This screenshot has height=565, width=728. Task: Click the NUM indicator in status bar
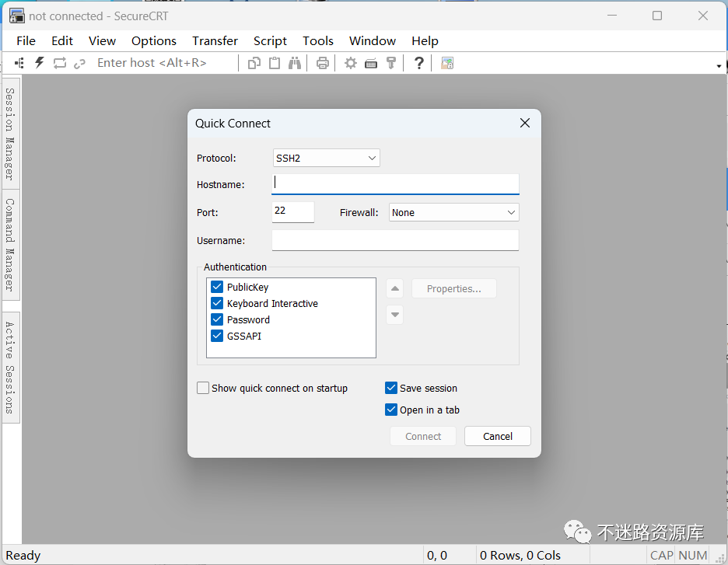(692, 555)
